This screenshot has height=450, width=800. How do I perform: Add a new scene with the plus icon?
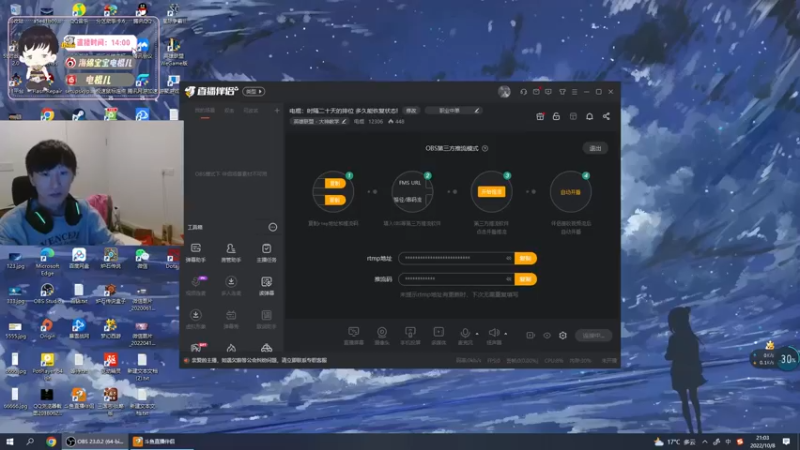(277, 110)
